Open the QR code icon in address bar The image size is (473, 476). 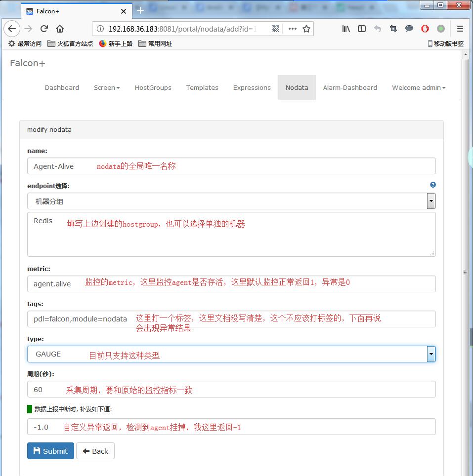pyautogui.click(x=275, y=29)
